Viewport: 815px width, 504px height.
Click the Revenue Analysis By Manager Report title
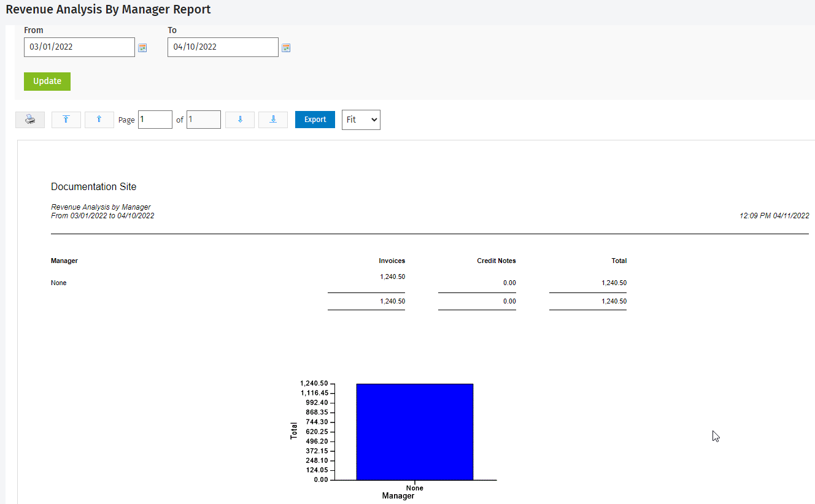point(108,9)
